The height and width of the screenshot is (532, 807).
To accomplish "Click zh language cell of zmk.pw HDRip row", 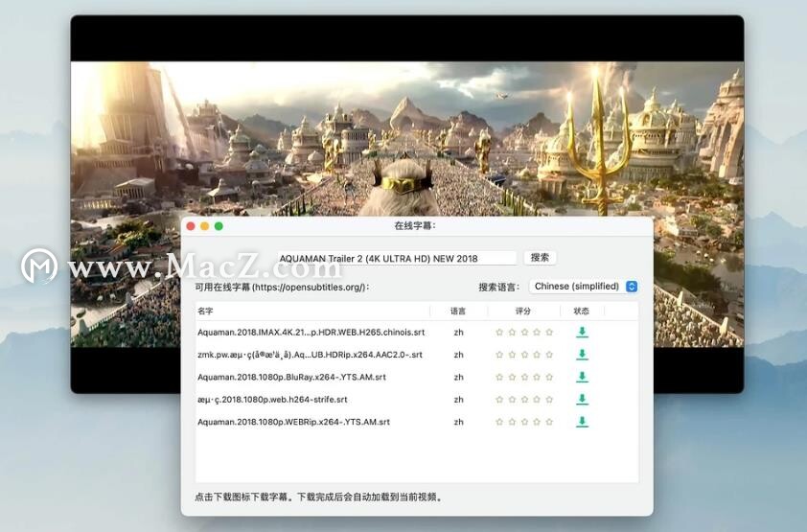I will pyautogui.click(x=458, y=355).
